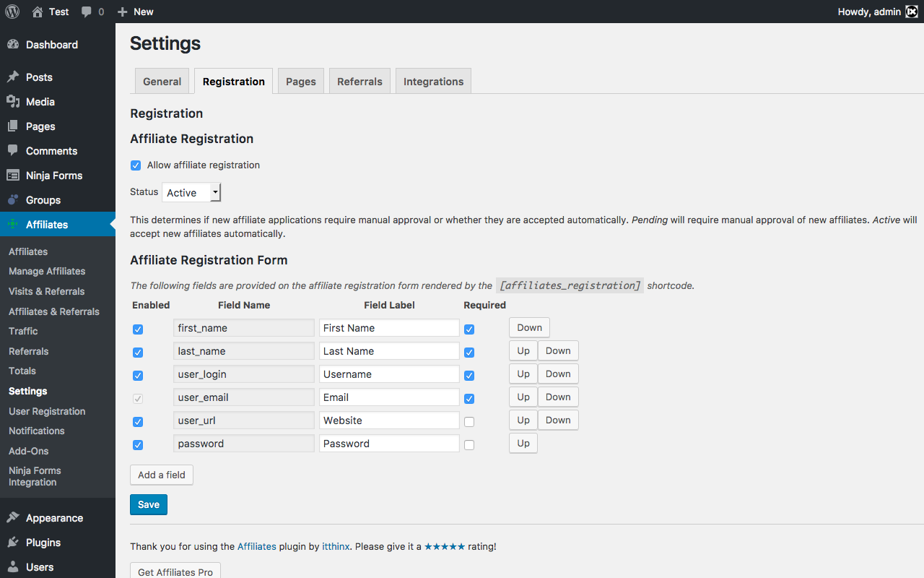The height and width of the screenshot is (578, 924).
Task: Edit the First Name field label input
Action: pyautogui.click(x=390, y=328)
